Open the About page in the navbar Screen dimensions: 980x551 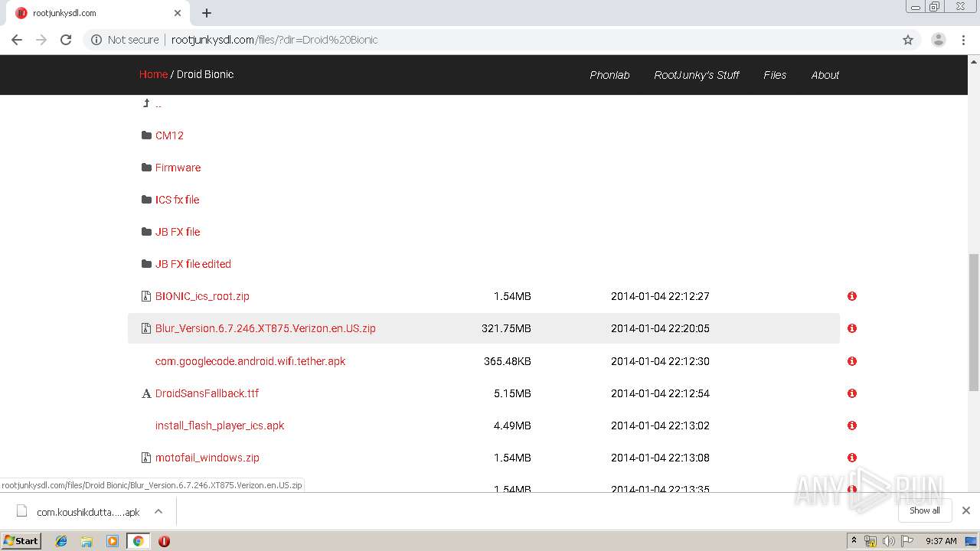[x=825, y=75]
